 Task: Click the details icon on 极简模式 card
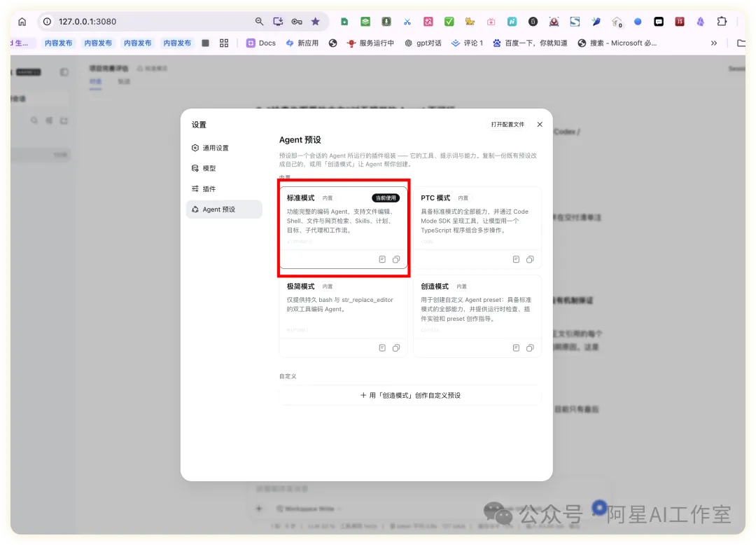pos(382,348)
